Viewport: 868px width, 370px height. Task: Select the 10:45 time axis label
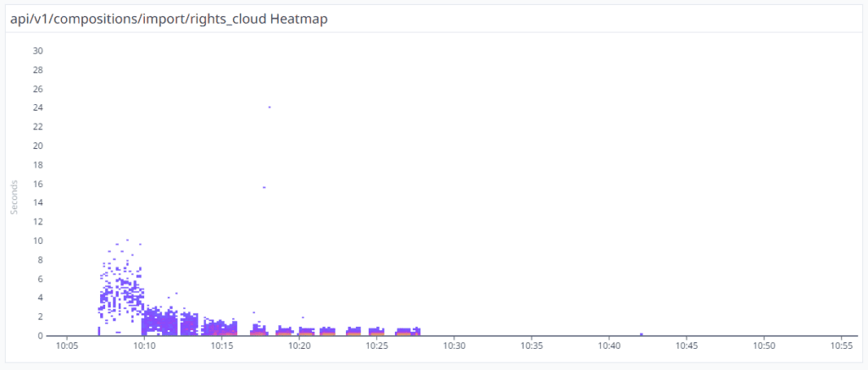coord(687,346)
